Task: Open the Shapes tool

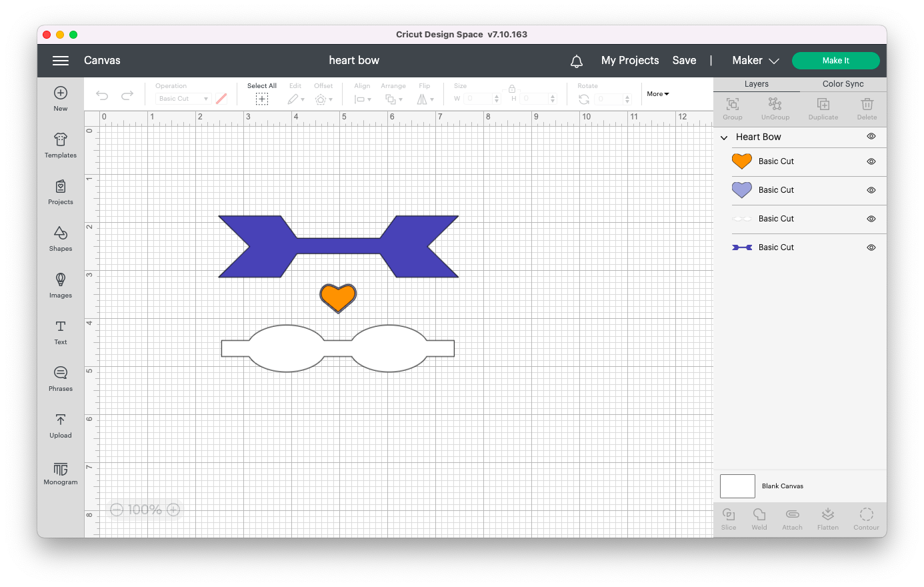Action: 61,237
